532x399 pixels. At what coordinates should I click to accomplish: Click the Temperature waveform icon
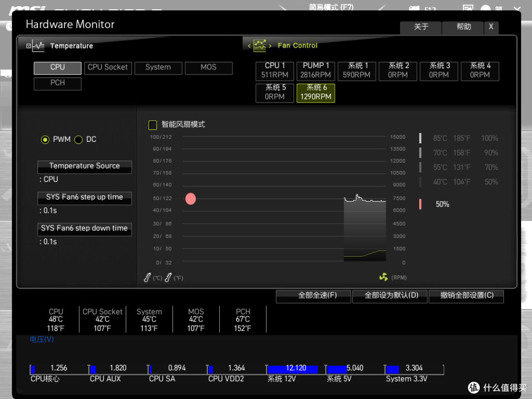38,46
